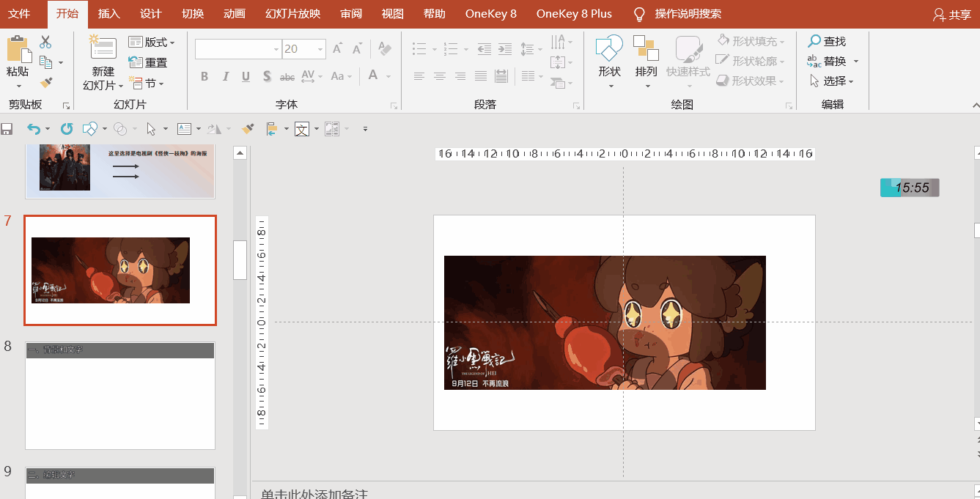
Task: Open the paragraph group dialog launcher
Action: coord(576,106)
